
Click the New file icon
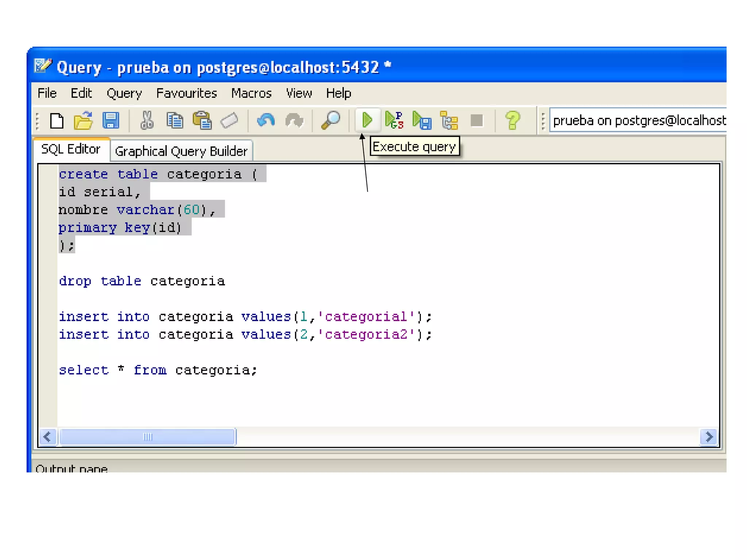coord(57,121)
